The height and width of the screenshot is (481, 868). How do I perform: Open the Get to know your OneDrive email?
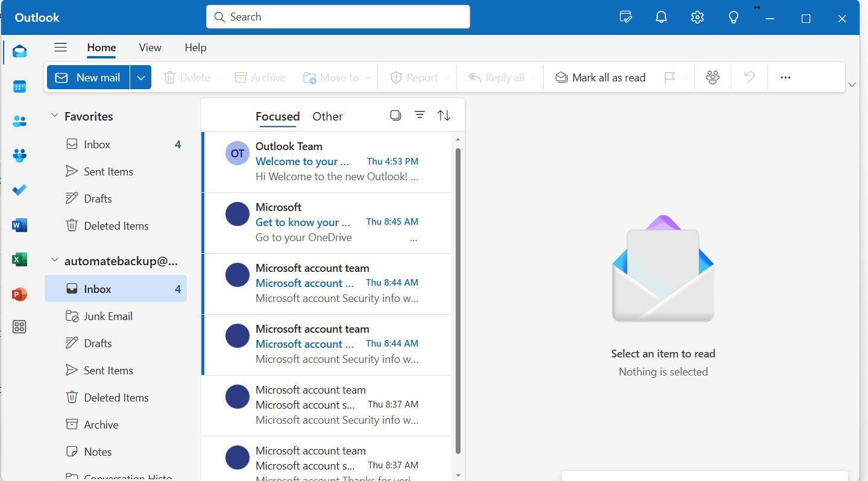(x=327, y=223)
